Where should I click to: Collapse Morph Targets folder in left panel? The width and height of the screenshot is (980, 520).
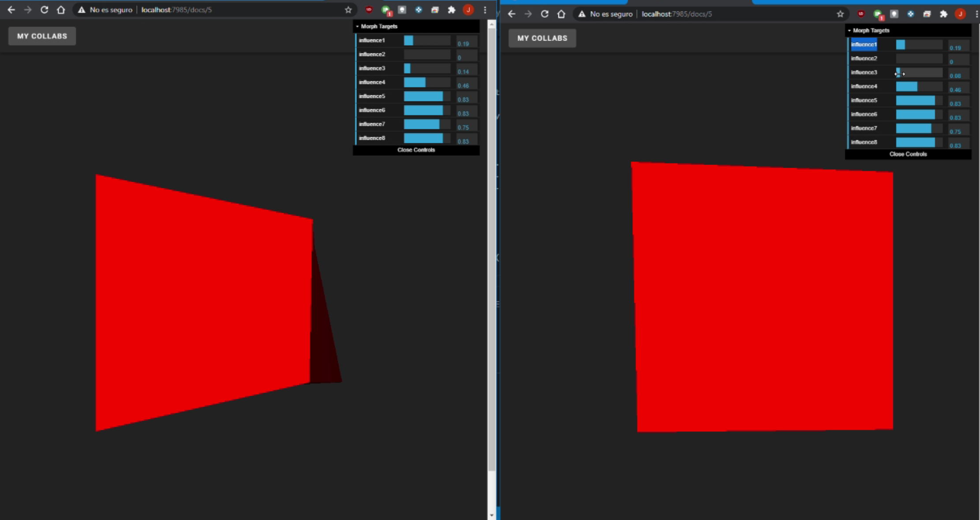pyautogui.click(x=378, y=26)
